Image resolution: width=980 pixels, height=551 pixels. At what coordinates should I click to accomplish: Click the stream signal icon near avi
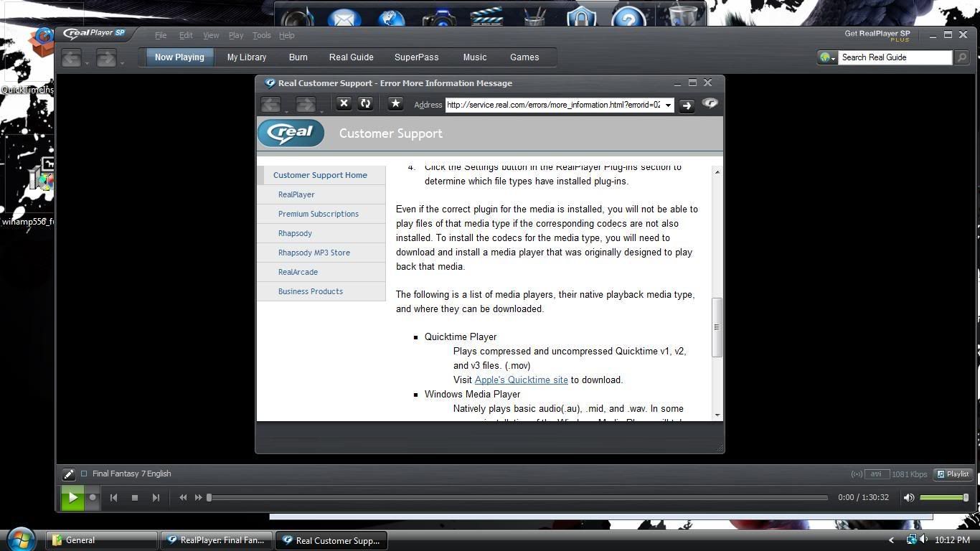[857, 474]
